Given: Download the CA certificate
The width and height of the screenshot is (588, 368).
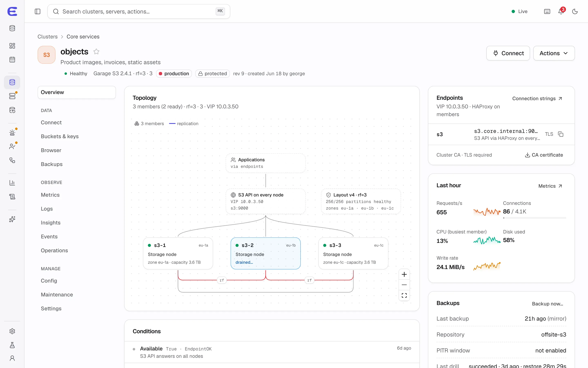Looking at the screenshot, I should coord(544,155).
